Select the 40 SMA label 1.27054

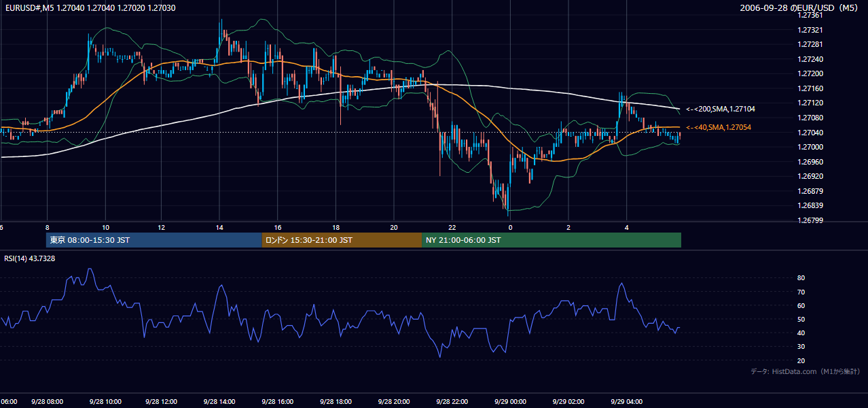tap(719, 127)
